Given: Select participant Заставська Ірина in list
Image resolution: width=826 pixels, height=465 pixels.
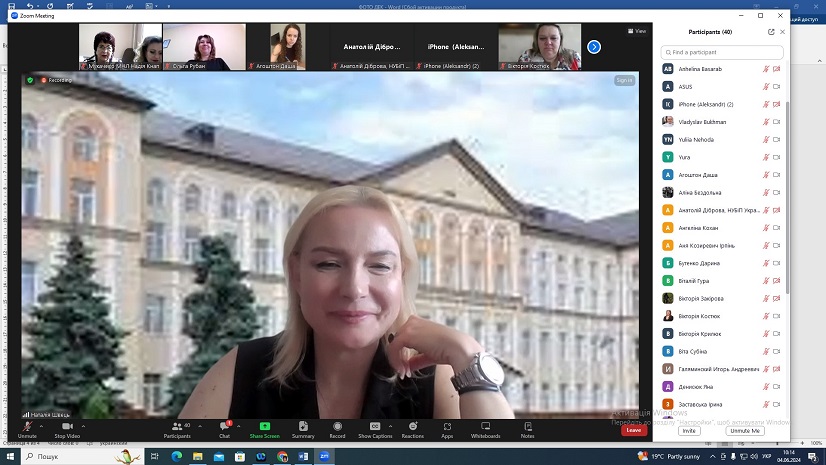Looking at the screenshot, I should pyautogui.click(x=722, y=404).
